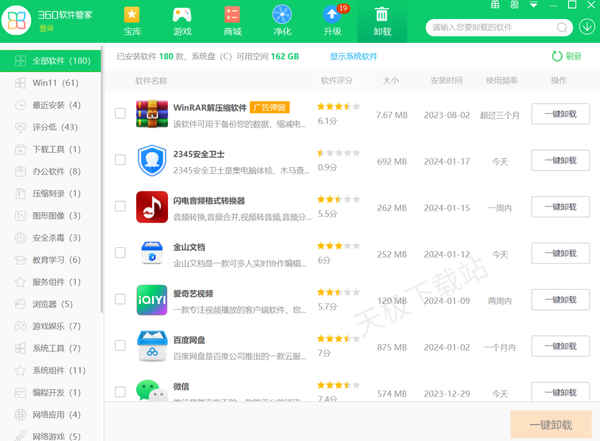This screenshot has width=600, height=441.
Task: Click the 360 软件管家 logo icon
Action: click(16, 20)
